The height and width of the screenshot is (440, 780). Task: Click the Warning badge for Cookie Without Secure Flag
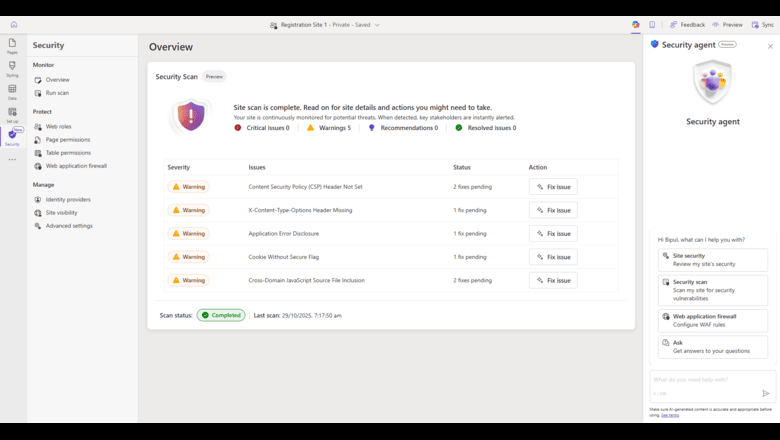point(189,257)
